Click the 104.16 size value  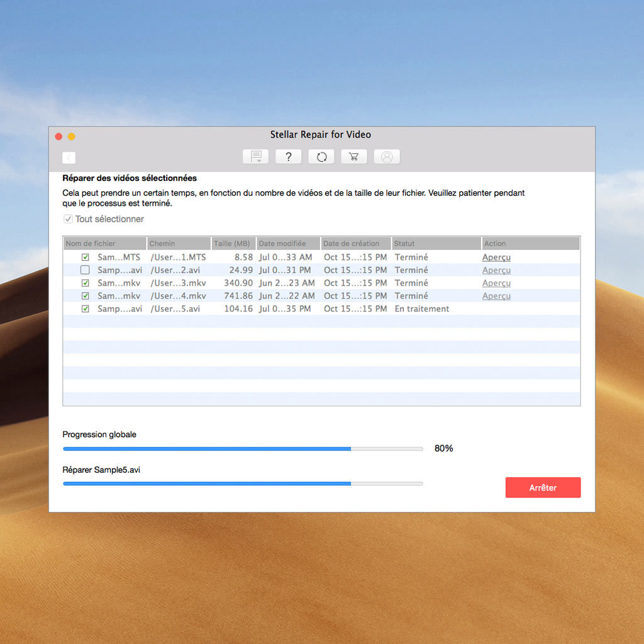238,308
